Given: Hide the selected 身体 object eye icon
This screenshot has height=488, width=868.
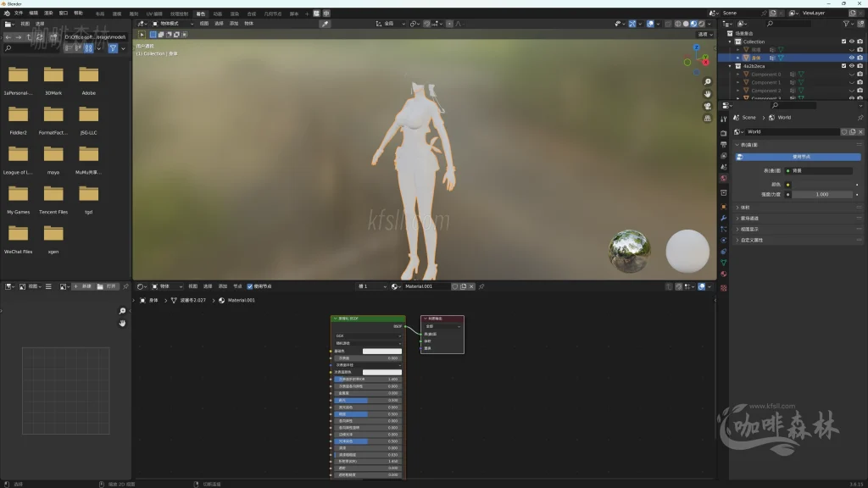Looking at the screenshot, I should [x=852, y=58].
